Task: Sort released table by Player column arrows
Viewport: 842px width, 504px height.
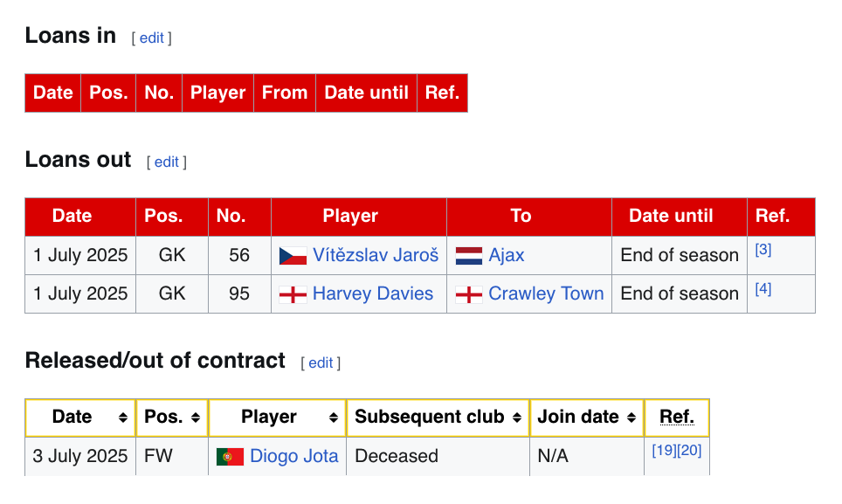Action: tap(334, 418)
